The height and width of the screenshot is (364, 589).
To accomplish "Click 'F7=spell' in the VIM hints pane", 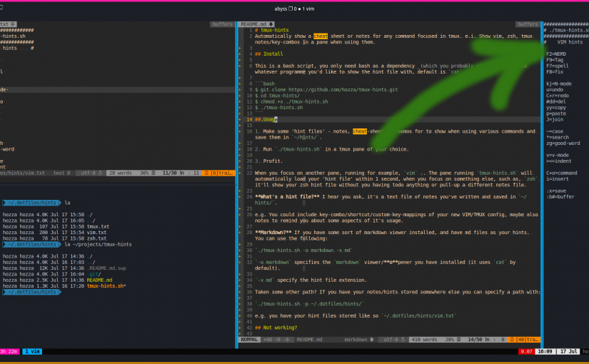I will (x=558, y=66).
